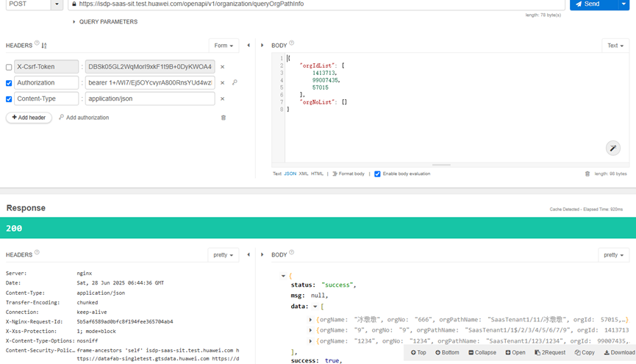Open response body pretty dropdown
The width and height of the screenshot is (636, 364).
pos(613,255)
